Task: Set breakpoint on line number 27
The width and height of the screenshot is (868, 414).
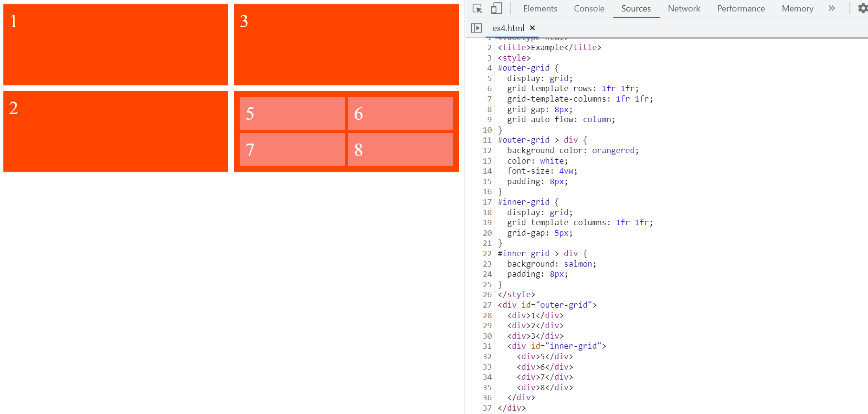Action: (x=487, y=305)
